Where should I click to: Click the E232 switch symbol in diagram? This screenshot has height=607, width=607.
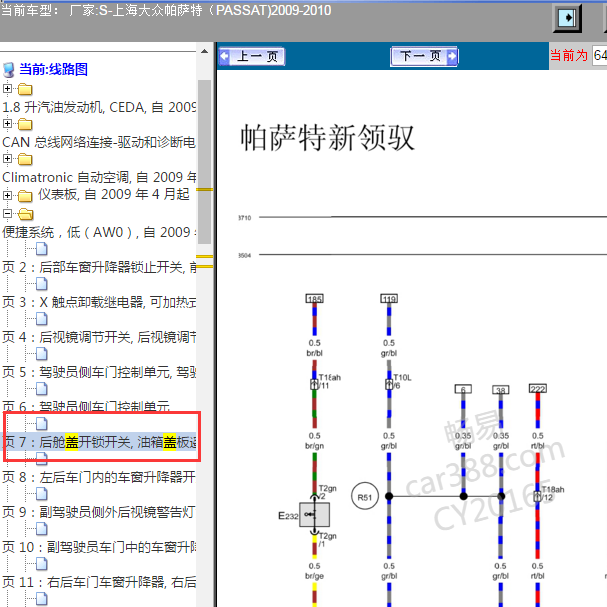[314, 514]
